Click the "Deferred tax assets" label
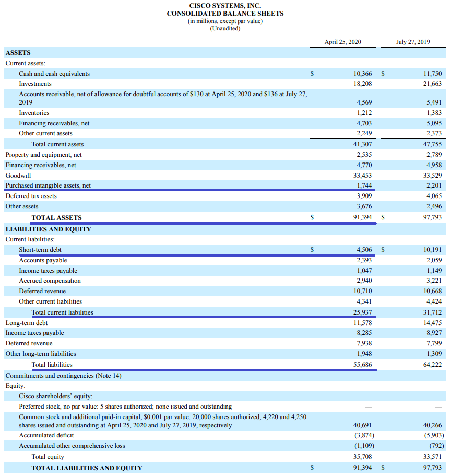451x476 pixels. pyautogui.click(x=31, y=196)
